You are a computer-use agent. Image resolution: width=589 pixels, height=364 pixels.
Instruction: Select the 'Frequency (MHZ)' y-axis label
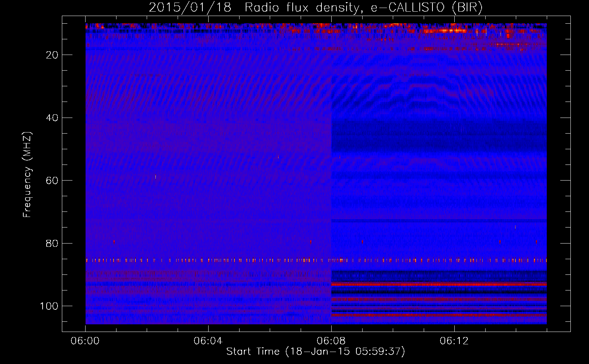pyautogui.click(x=27, y=175)
